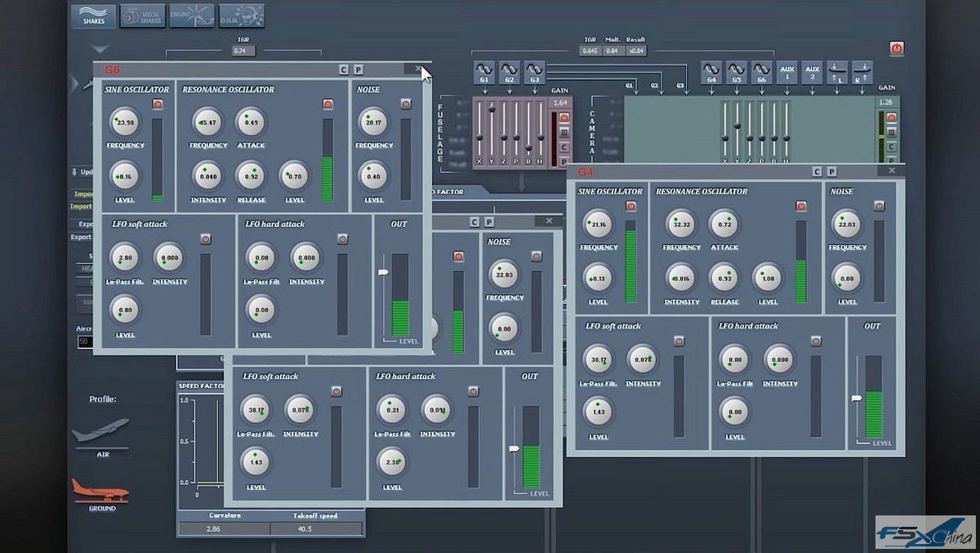Open the G4 generator
This screenshot has width=980, height=553.
click(711, 71)
